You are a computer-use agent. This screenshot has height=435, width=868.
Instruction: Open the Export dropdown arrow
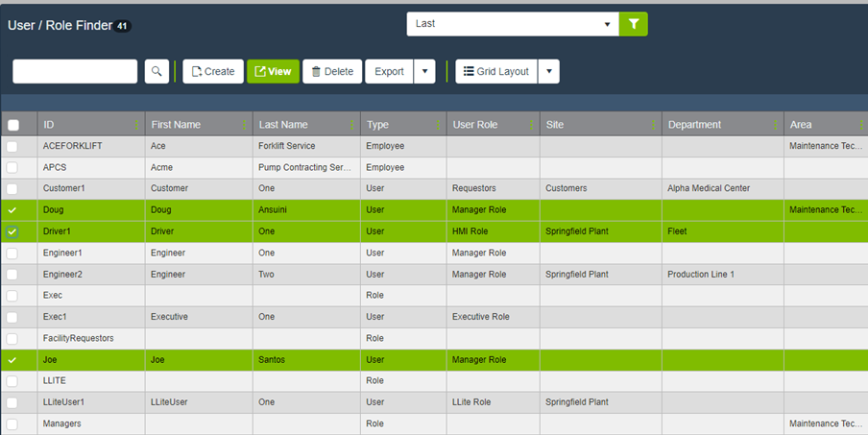pos(424,71)
